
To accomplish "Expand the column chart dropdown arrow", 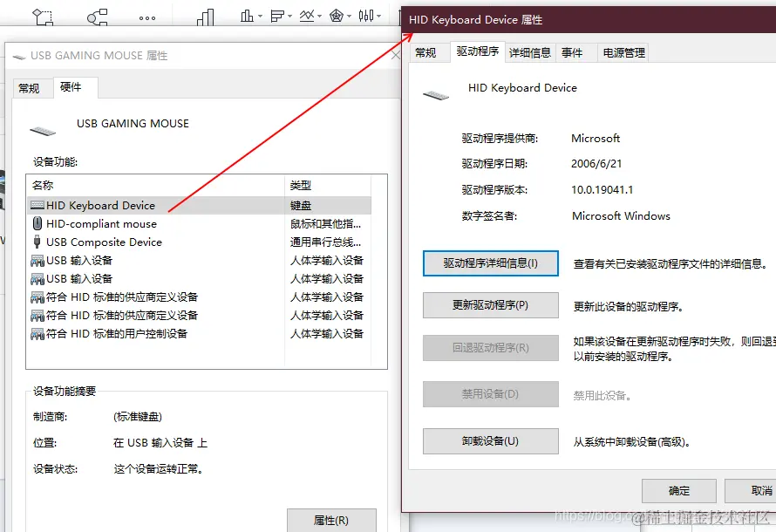I will click(x=261, y=17).
